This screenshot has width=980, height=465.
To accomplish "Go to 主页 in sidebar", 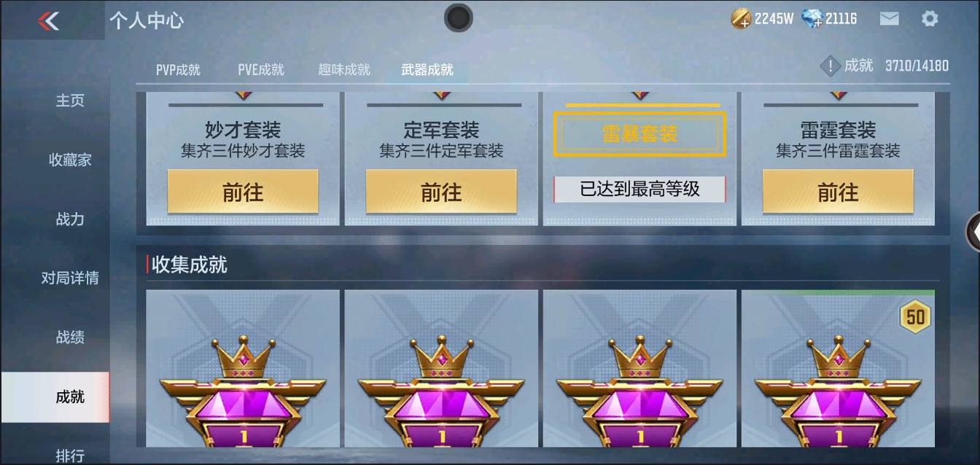I will pyautogui.click(x=70, y=101).
